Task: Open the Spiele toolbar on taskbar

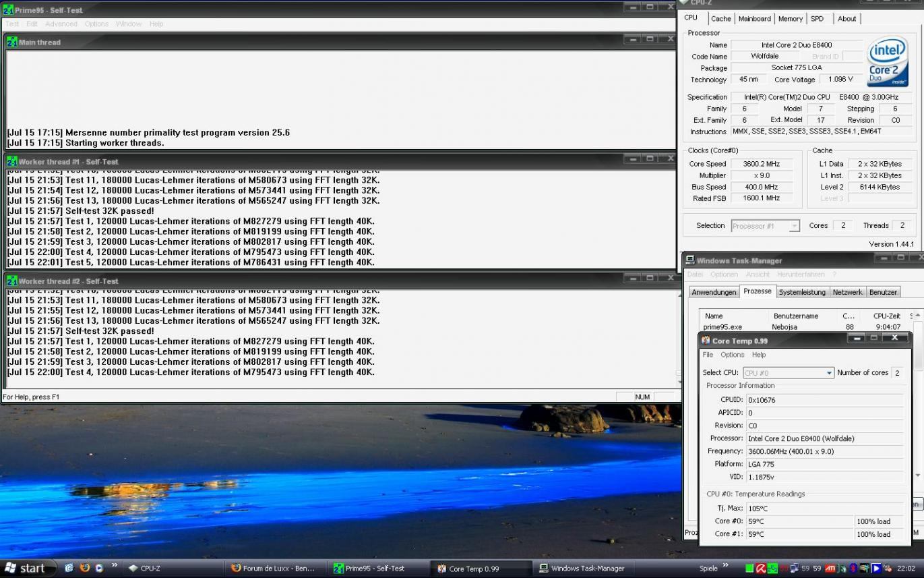Action: pyautogui.click(x=708, y=568)
